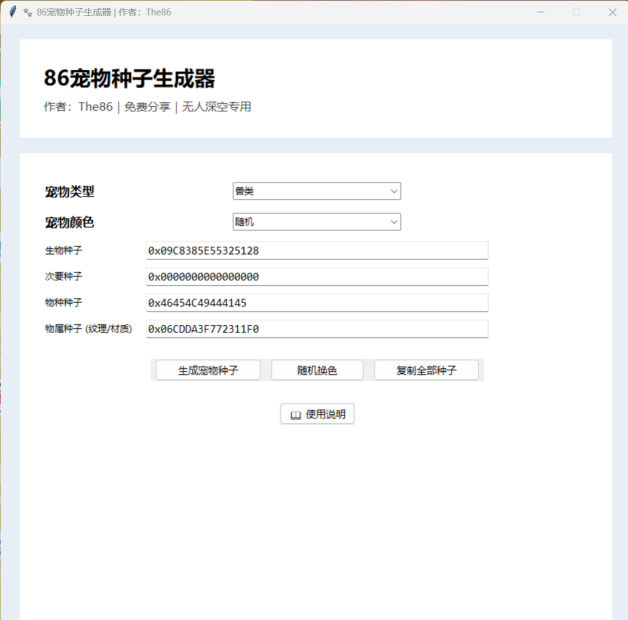The width and height of the screenshot is (628, 620).
Task: Click the 物种种子 input field
Action: (317, 303)
